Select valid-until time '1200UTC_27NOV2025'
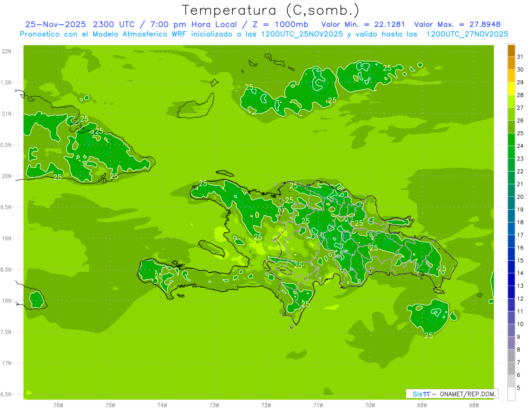 click(467, 34)
